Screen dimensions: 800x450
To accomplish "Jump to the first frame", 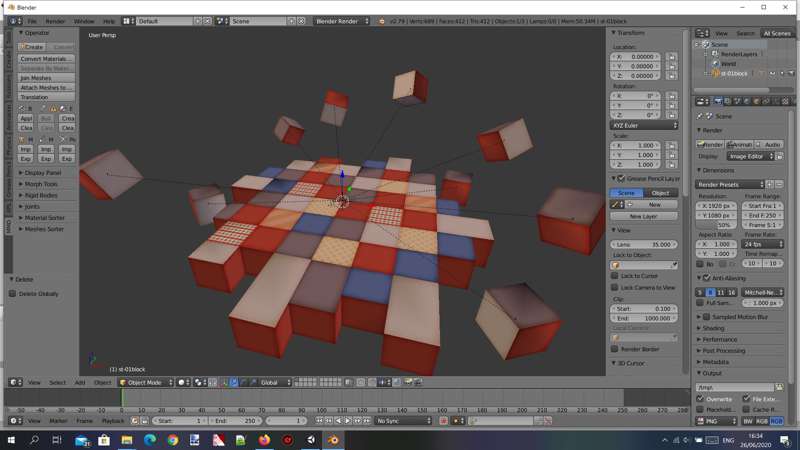I will [319, 421].
